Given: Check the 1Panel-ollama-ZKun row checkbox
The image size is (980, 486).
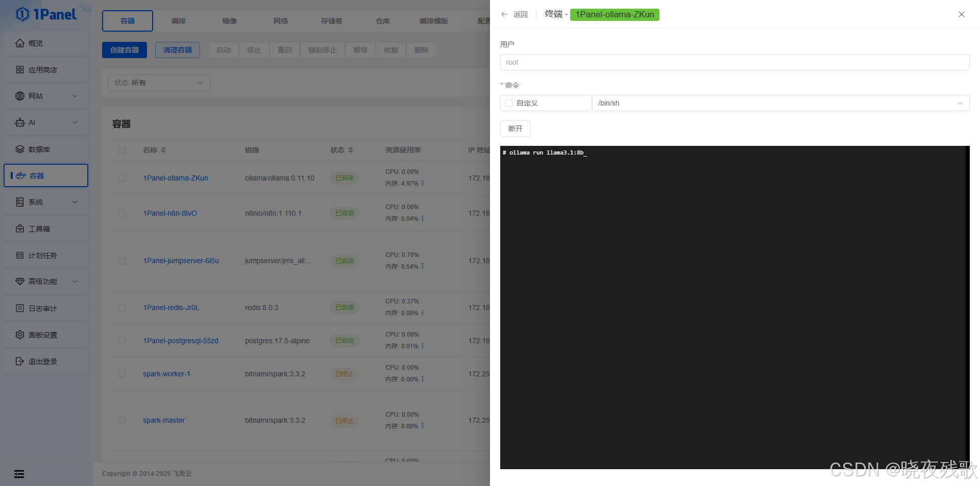Looking at the screenshot, I should (x=122, y=178).
